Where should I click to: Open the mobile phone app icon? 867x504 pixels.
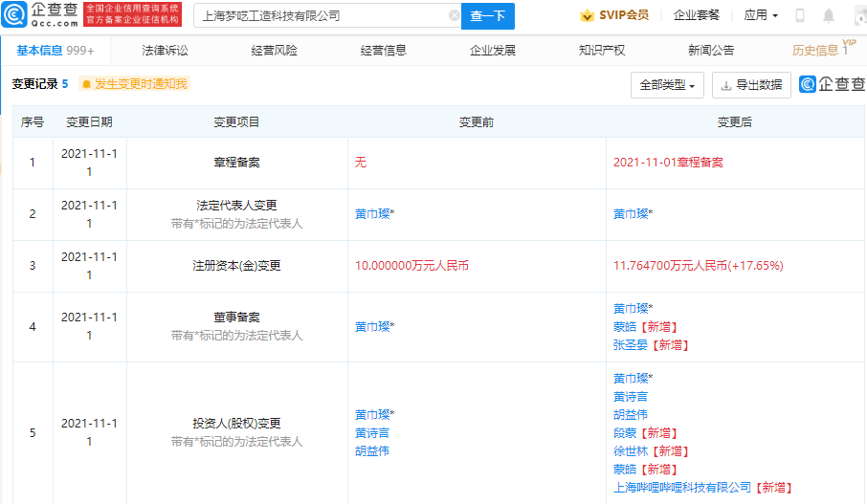point(800,15)
